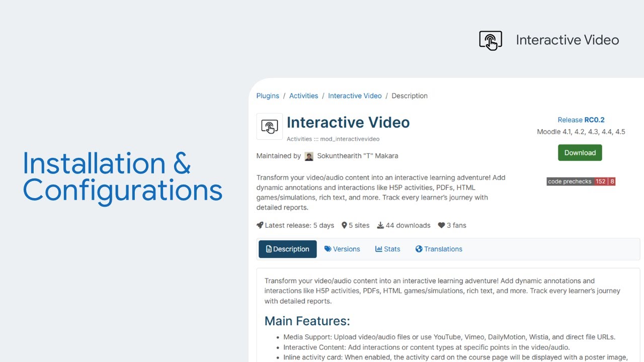Click the code prechecks badge
The height and width of the screenshot is (362, 644).
pyautogui.click(x=581, y=182)
